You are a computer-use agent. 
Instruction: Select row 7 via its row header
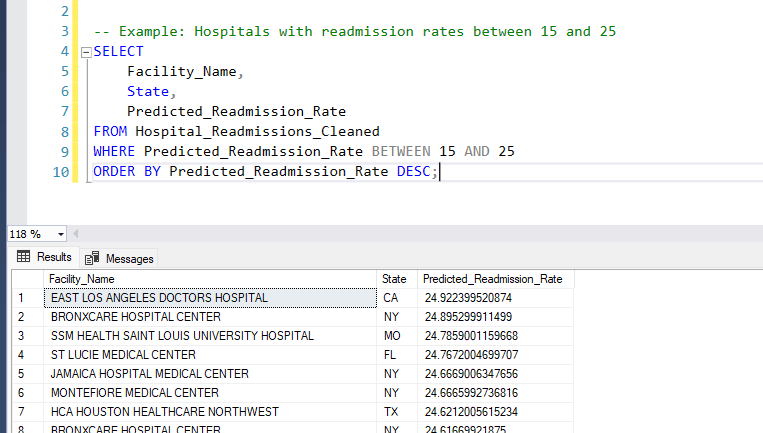point(28,412)
